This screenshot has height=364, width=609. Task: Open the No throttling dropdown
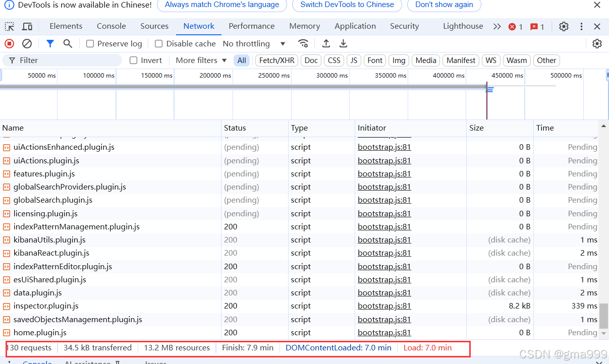pos(254,44)
